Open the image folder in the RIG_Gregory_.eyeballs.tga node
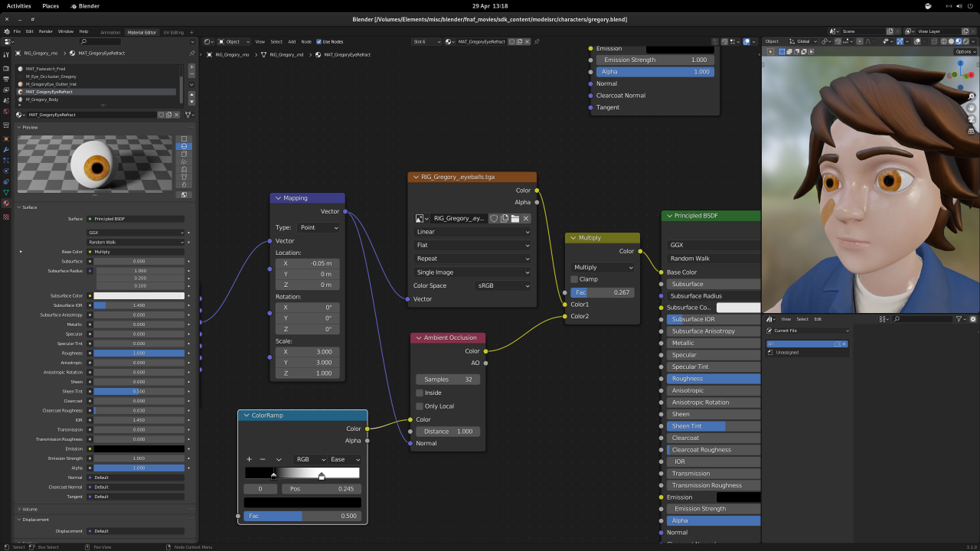Screen dimensions: 980x551 click(515, 218)
